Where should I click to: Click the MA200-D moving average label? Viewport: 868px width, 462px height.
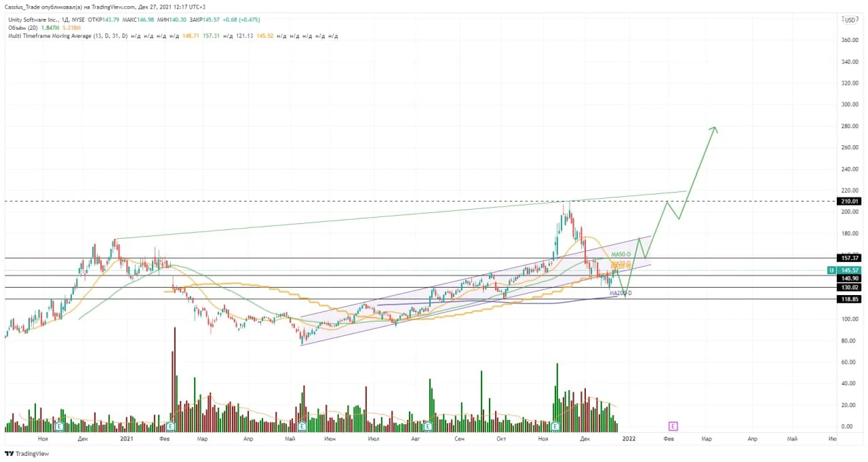point(620,293)
